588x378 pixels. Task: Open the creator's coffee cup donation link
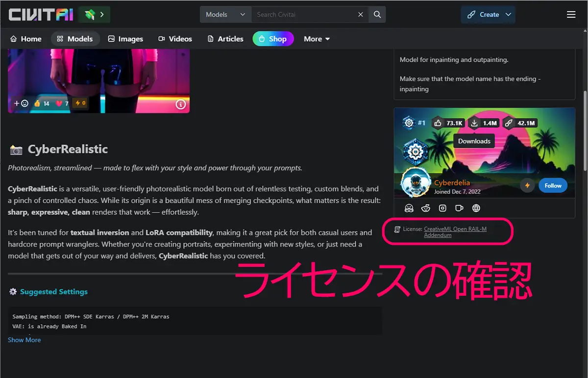click(x=459, y=208)
